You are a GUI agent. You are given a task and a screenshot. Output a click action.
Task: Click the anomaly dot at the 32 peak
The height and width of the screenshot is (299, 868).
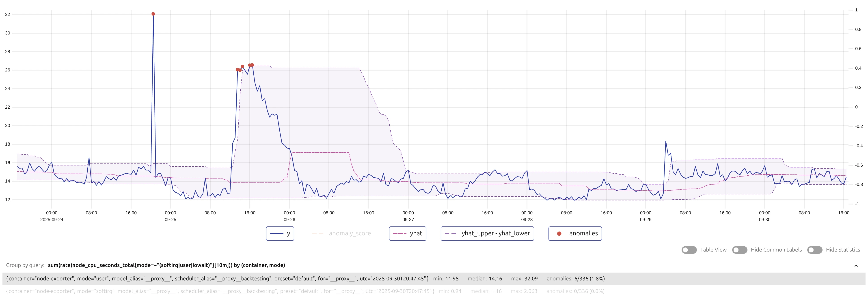[x=153, y=14]
